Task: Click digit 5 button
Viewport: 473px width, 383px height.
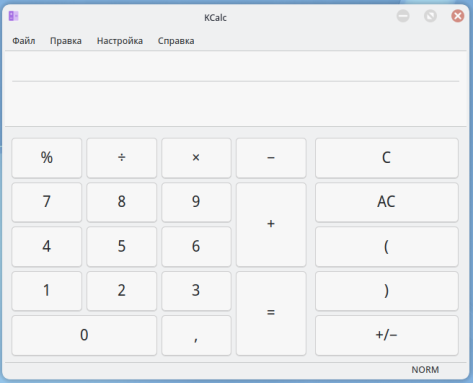Action: (122, 247)
